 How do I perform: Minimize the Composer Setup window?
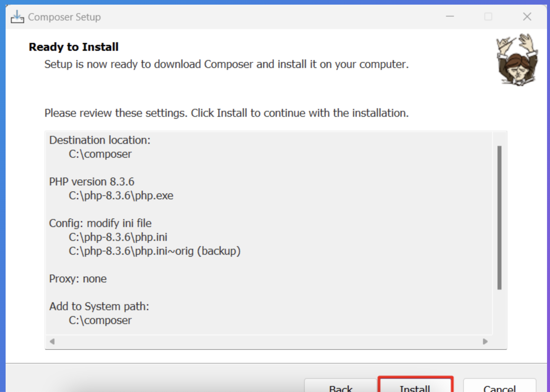[x=450, y=16]
